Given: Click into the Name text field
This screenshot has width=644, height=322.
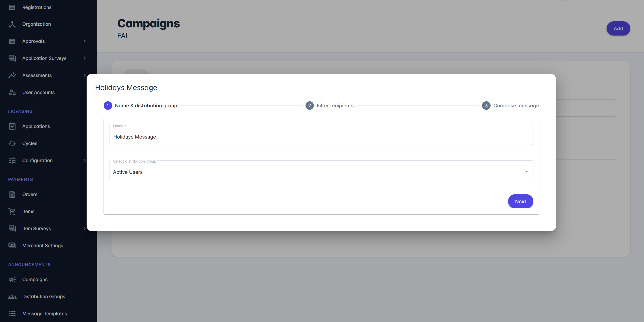Looking at the screenshot, I should click(x=321, y=137).
